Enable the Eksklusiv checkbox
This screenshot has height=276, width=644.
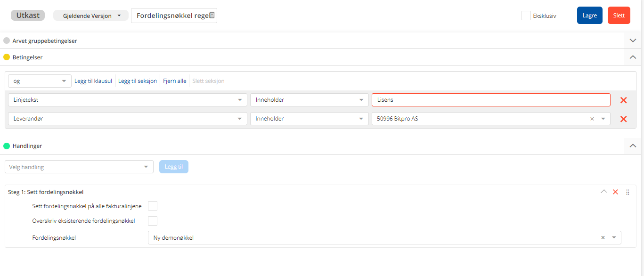pyautogui.click(x=526, y=16)
